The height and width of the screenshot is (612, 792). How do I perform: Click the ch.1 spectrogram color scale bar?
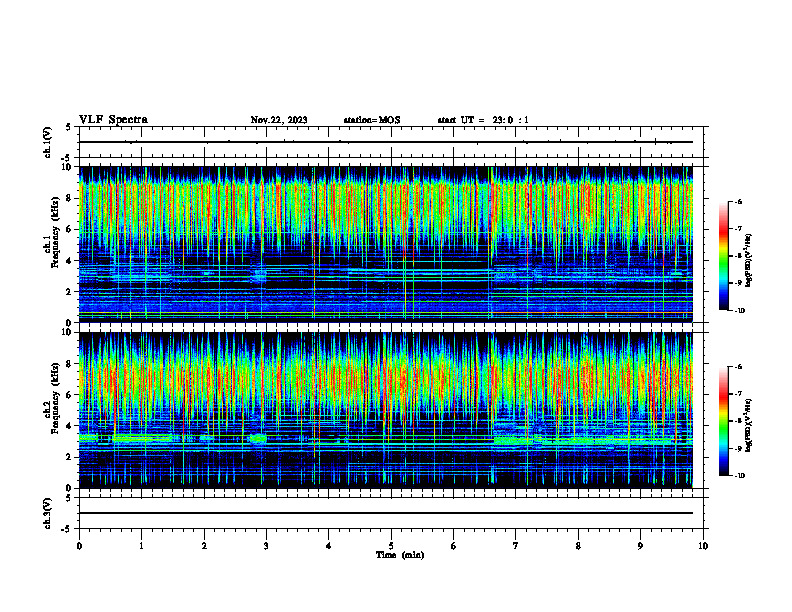724,256
